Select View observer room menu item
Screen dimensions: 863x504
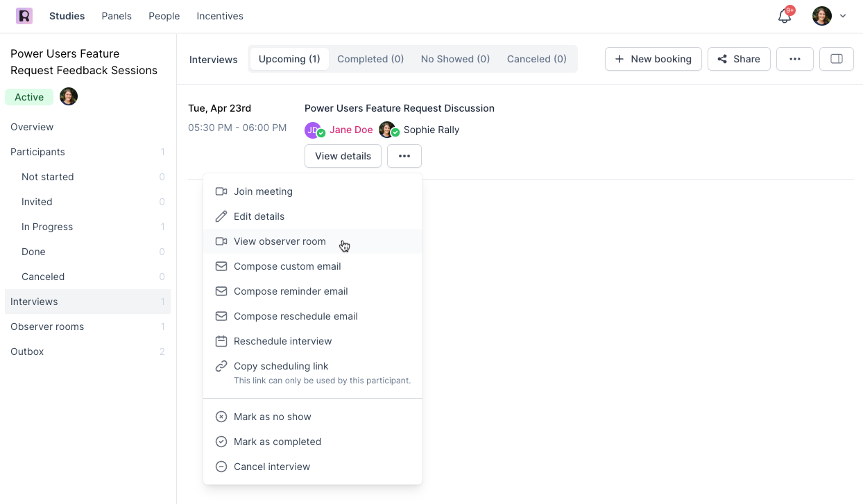click(280, 241)
